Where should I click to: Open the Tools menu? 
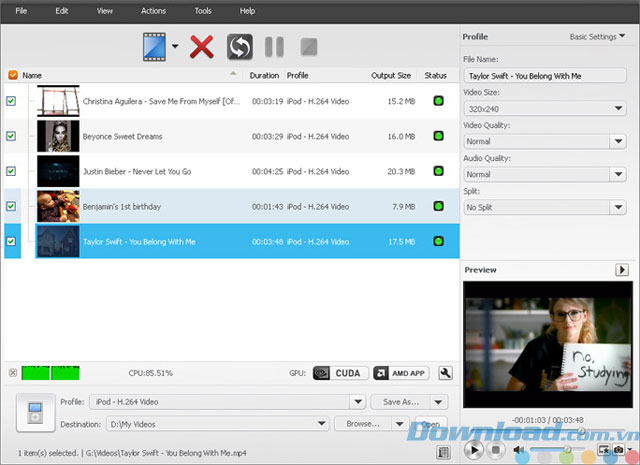click(203, 11)
